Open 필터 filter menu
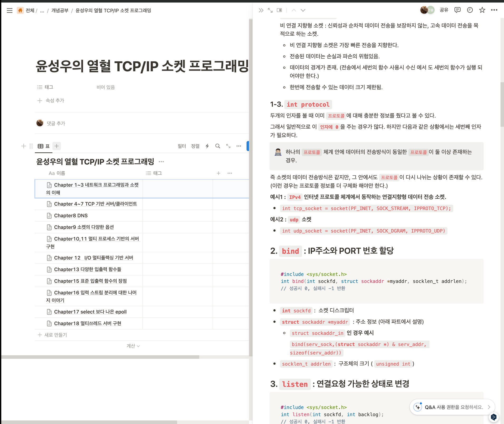The width and height of the screenshot is (504, 424). click(x=182, y=146)
